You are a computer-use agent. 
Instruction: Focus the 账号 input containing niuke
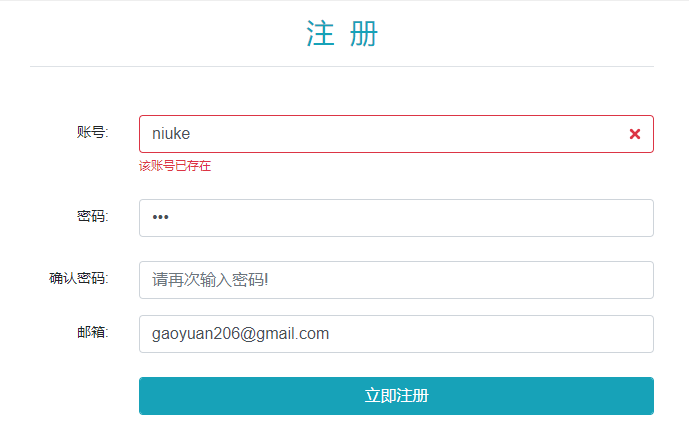pos(396,134)
